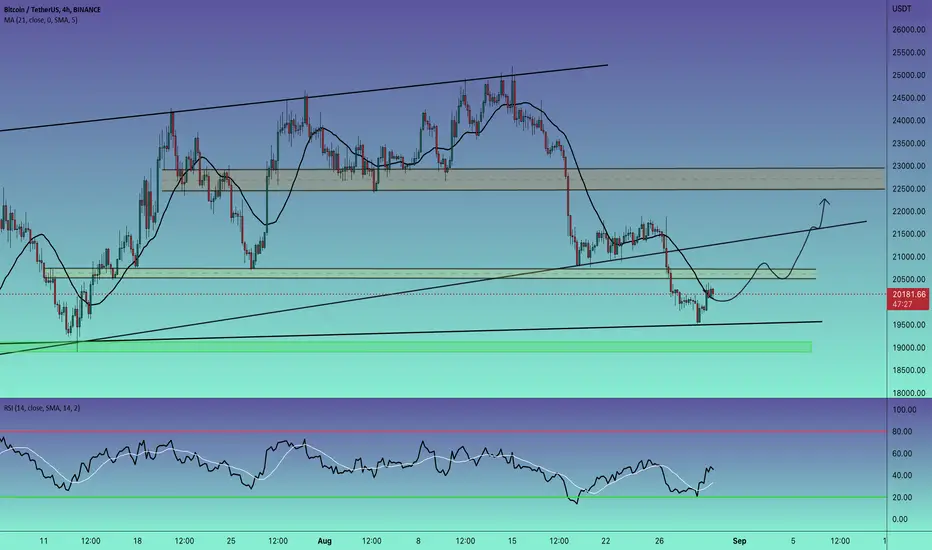The image size is (932, 550).
Task: Click the Aug label on time axis
Action: tap(325, 541)
